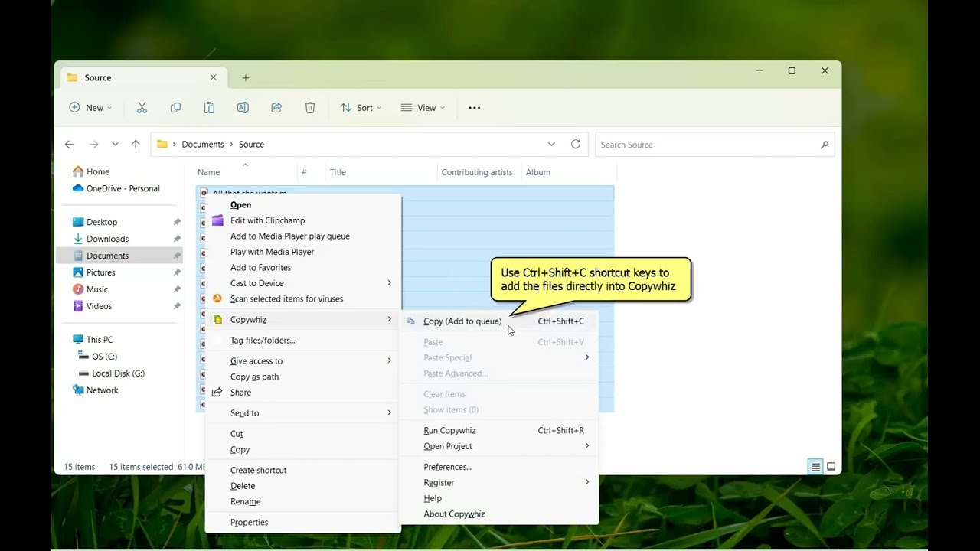Go back with the left arrow button
This screenshot has width=980, height=551.
69,144
